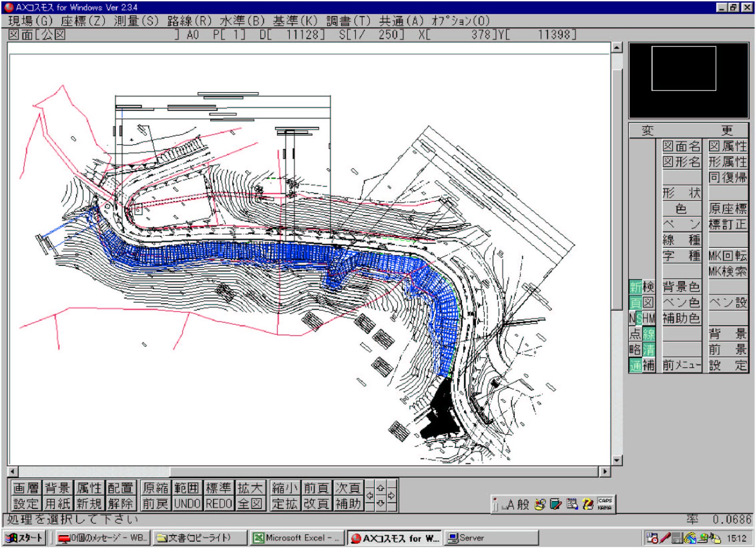Open the 測量(S) menu
Image resolution: width=756 pixels, height=548 pixels.
[x=136, y=21]
